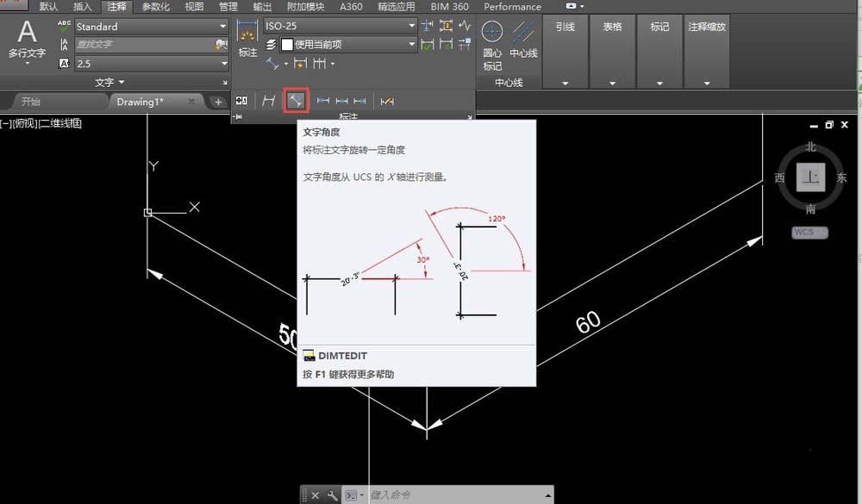Open the WCS coordinate system dropdown
This screenshot has width=862, height=504.
click(x=809, y=232)
